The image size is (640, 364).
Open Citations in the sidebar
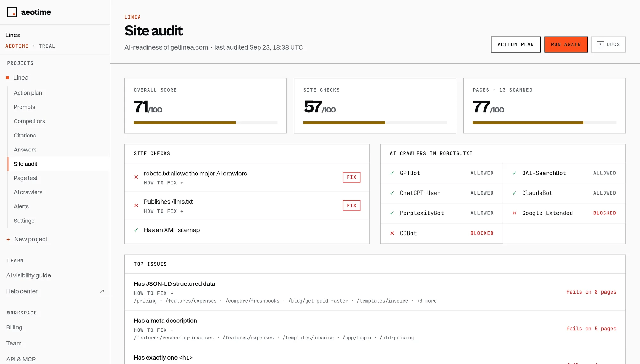coord(25,136)
